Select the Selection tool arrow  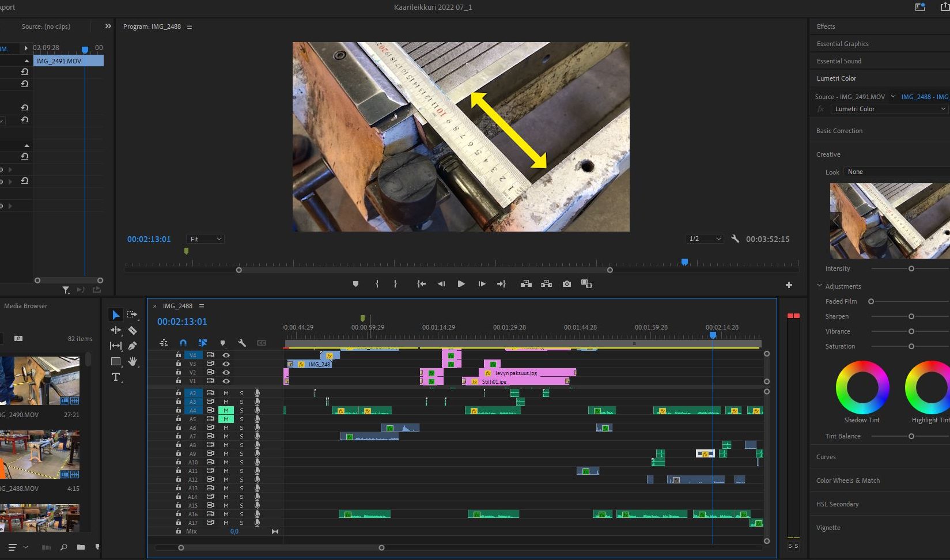(x=116, y=315)
